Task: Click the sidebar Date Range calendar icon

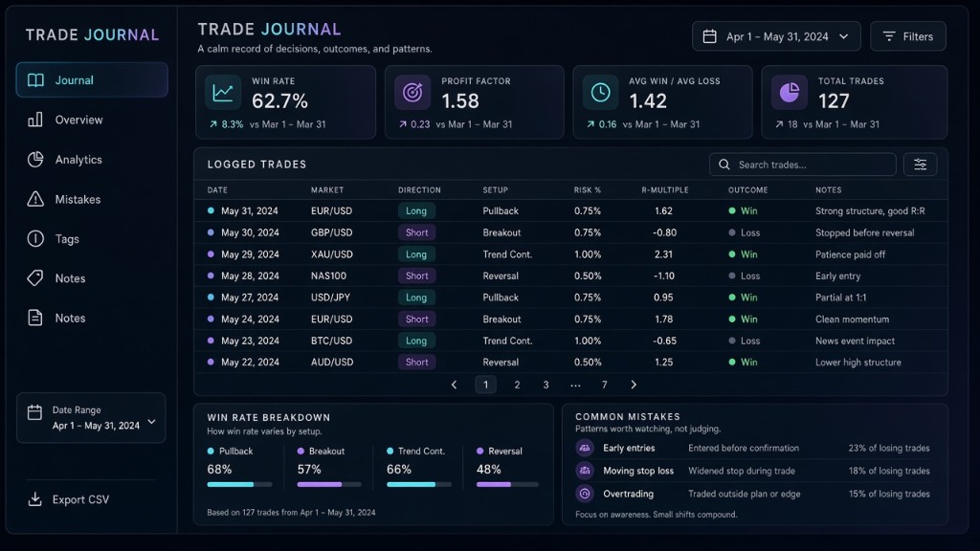Action: point(35,412)
